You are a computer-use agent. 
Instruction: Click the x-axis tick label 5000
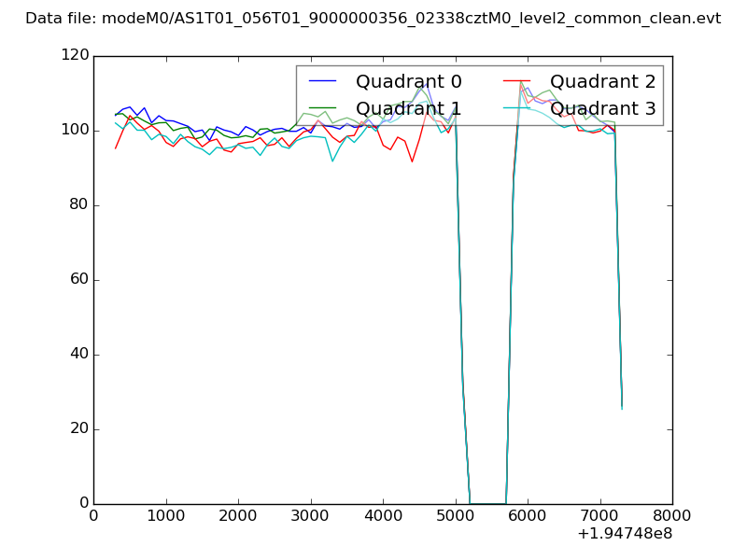pos(455,516)
